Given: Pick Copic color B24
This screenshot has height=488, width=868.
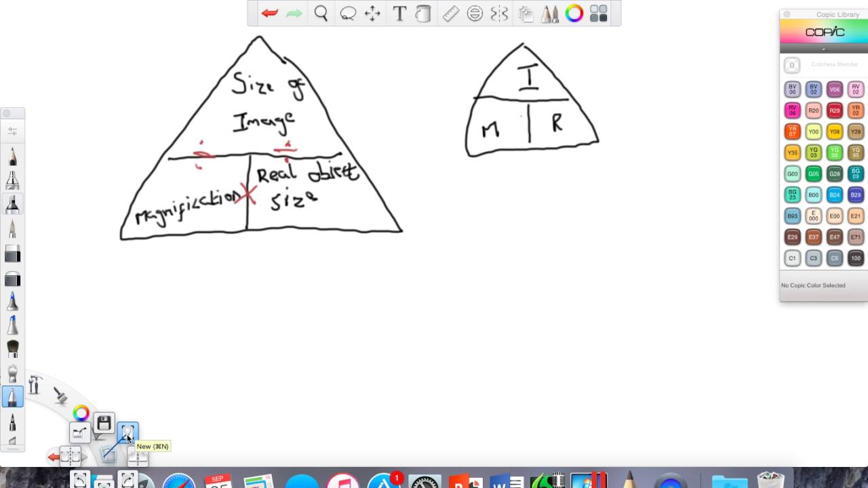Looking at the screenshot, I should [x=835, y=195].
